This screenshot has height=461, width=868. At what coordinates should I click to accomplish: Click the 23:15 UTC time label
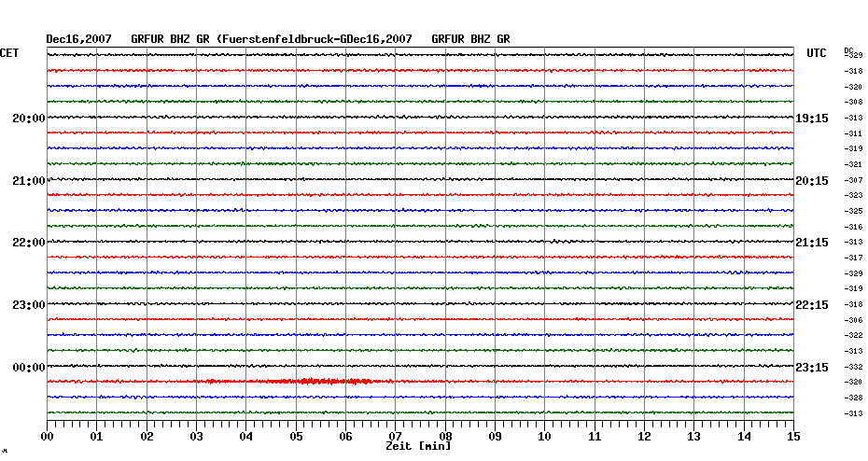[812, 368]
